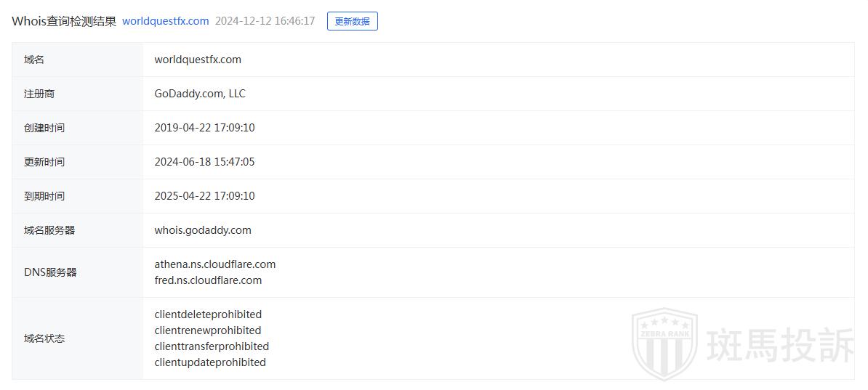Viewport: 868px width, 390px height.
Task: Click athena.ns.cloudflare.com DNS entry
Action: [x=215, y=264]
